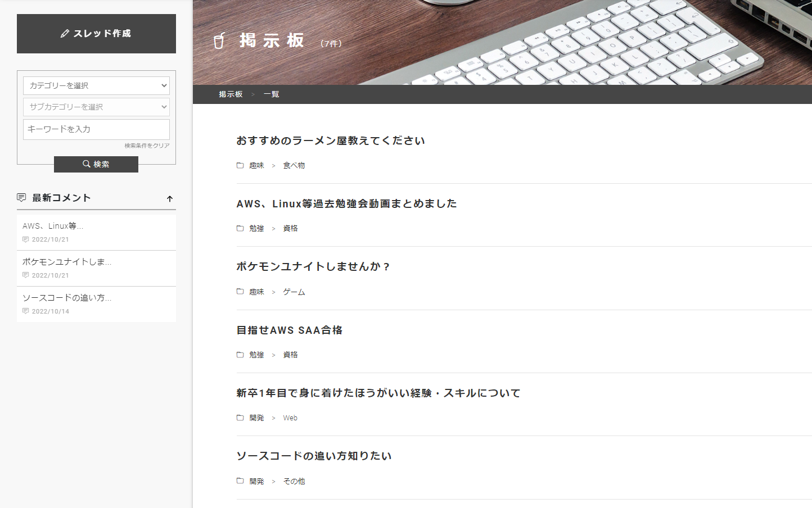Open the ソースコードの追い方... recent comment
812x508 pixels.
(67, 298)
